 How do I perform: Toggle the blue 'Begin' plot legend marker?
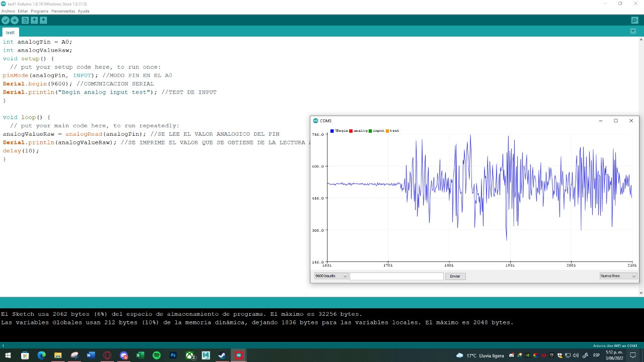(332, 131)
